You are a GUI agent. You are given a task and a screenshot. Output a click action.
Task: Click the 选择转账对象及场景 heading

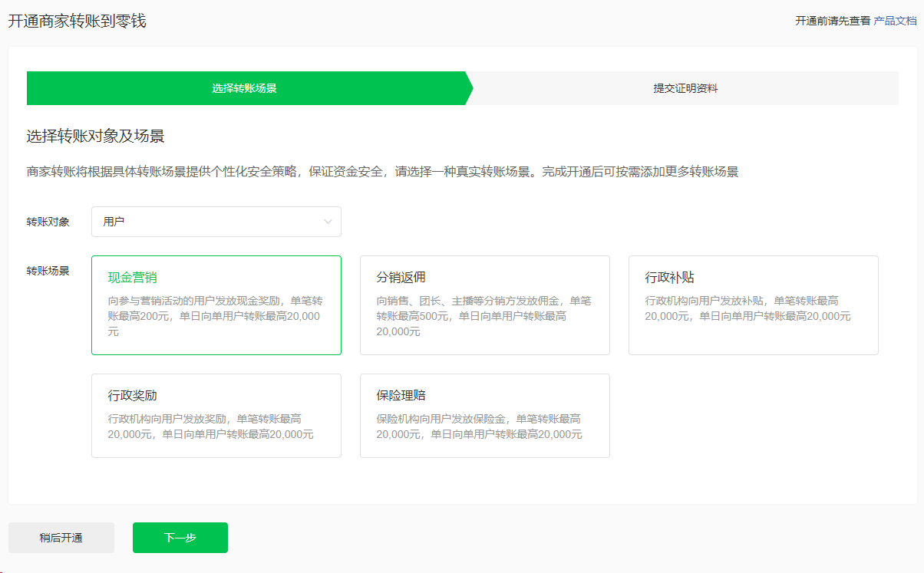[x=95, y=137]
